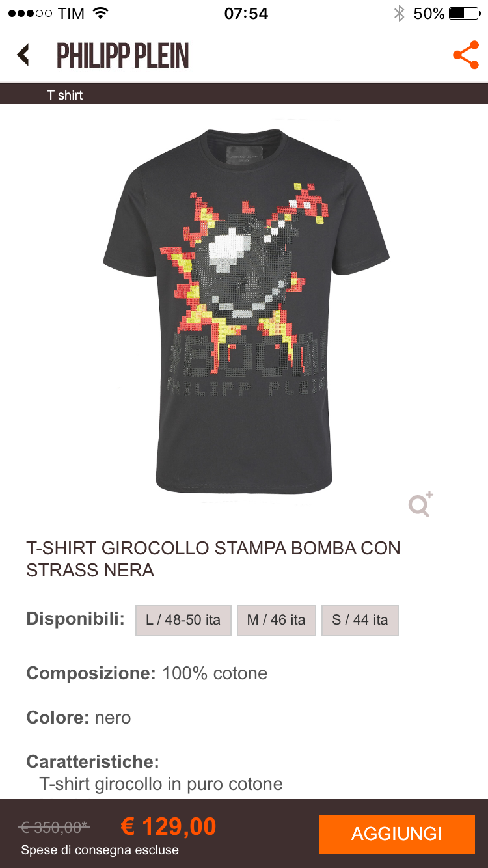Tap the black T-shirt product image

tap(246, 311)
